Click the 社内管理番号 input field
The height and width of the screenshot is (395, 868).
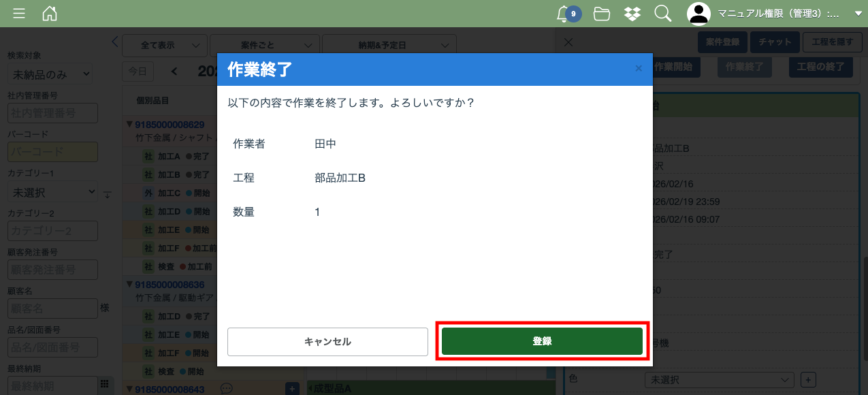[x=52, y=113]
